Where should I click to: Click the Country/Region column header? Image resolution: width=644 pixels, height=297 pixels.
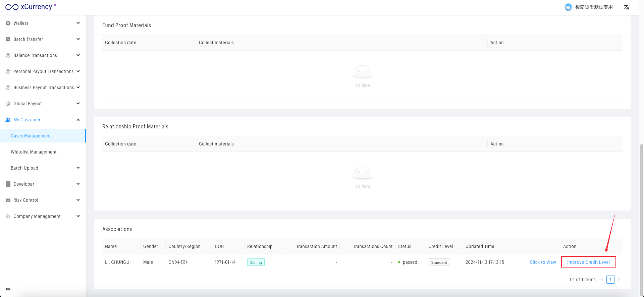(184, 246)
